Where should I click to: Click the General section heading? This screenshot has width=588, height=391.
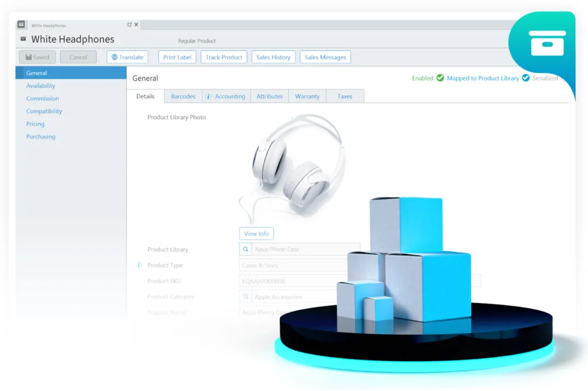(x=145, y=78)
